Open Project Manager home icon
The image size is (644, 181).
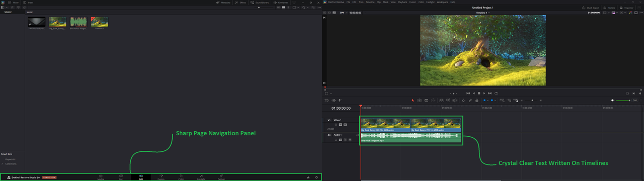click(308, 177)
